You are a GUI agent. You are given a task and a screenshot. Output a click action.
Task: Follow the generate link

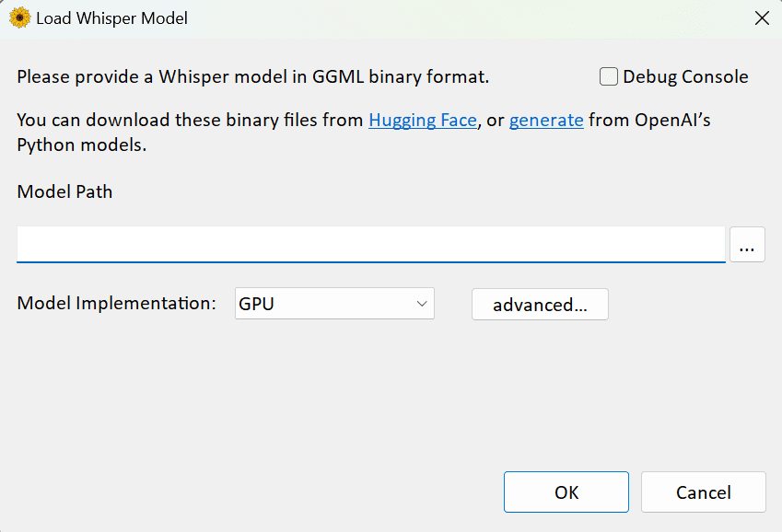click(546, 120)
